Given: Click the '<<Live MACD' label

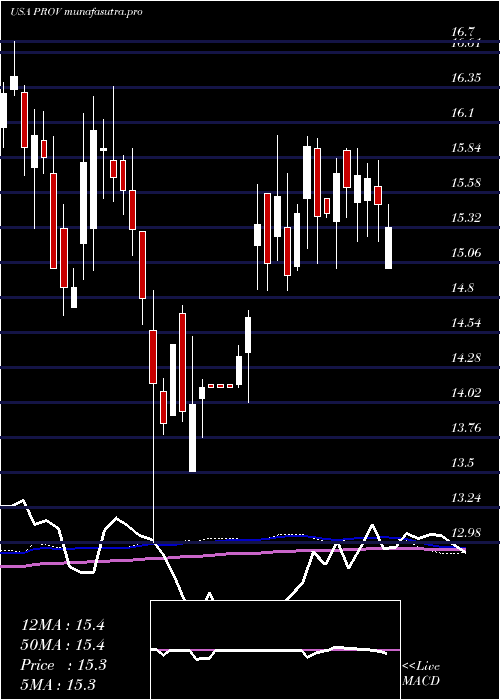Looking at the screenshot, I should click(x=421, y=674).
